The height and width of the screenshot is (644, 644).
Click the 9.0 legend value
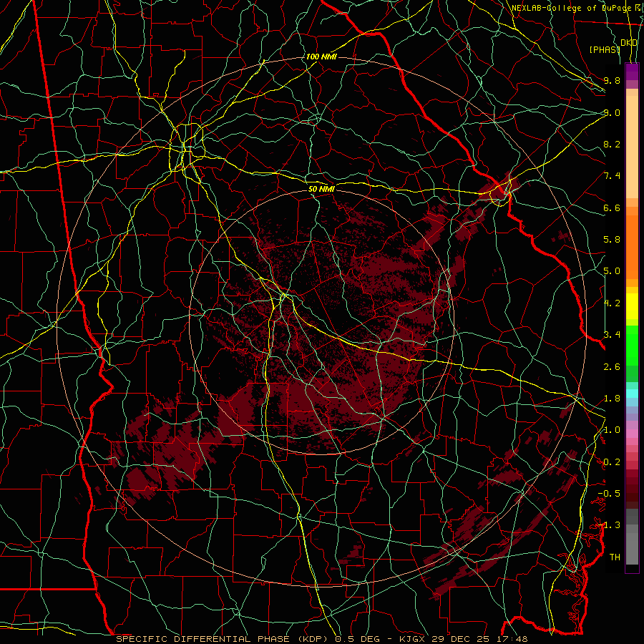pyautogui.click(x=612, y=112)
